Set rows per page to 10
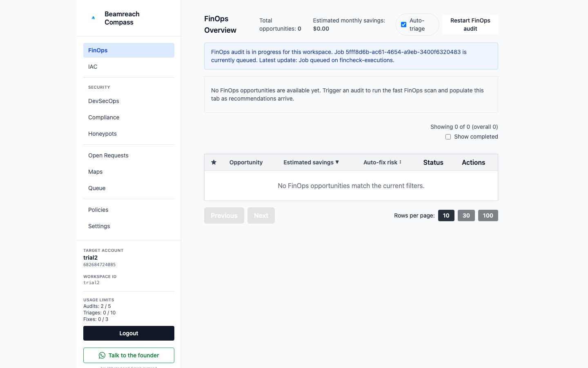This screenshot has width=588, height=368. (x=446, y=215)
